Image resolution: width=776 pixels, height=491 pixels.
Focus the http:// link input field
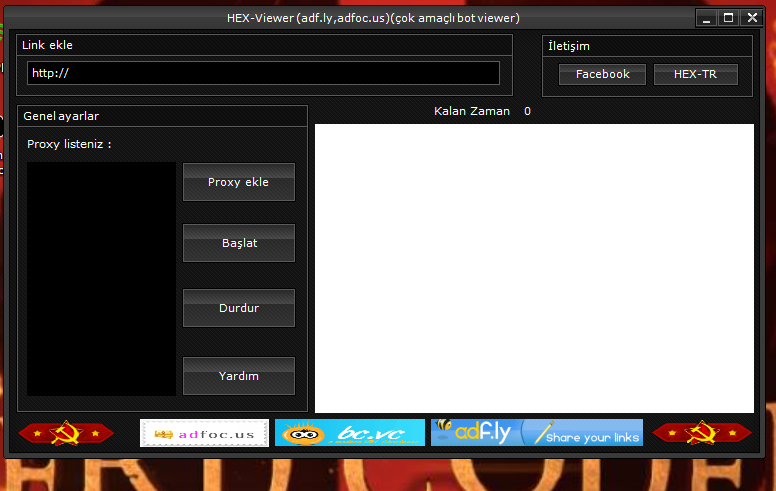[263, 73]
